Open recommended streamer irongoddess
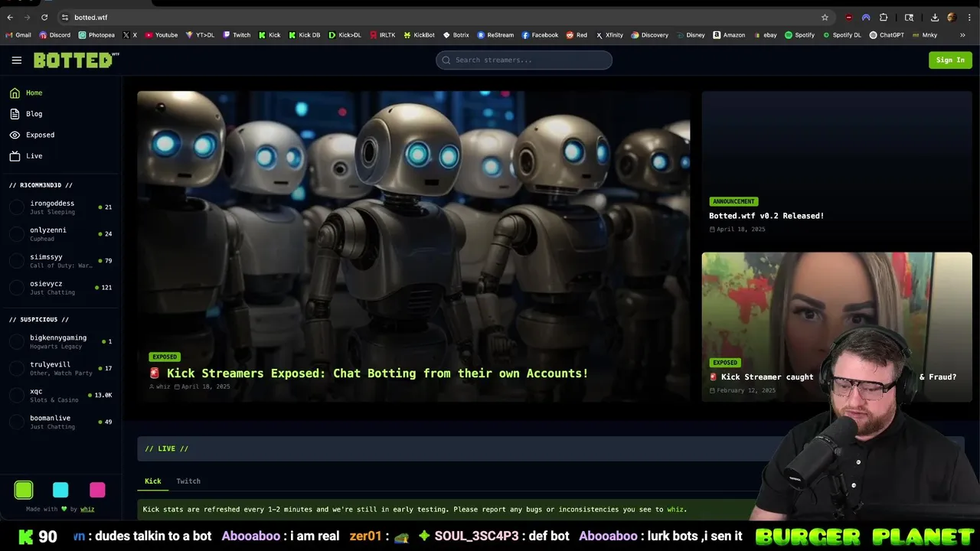This screenshot has width=980, height=551. (60, 207)
